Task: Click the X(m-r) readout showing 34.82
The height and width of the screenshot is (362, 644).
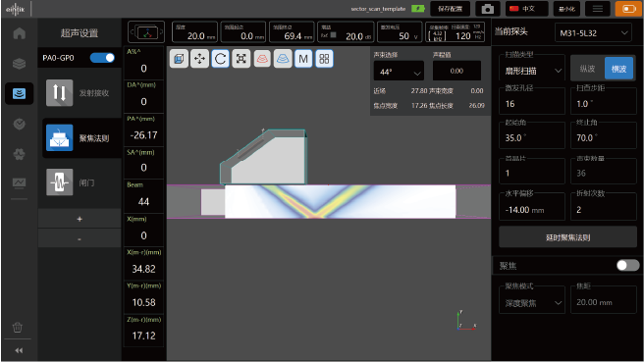Action: point(143,264)
